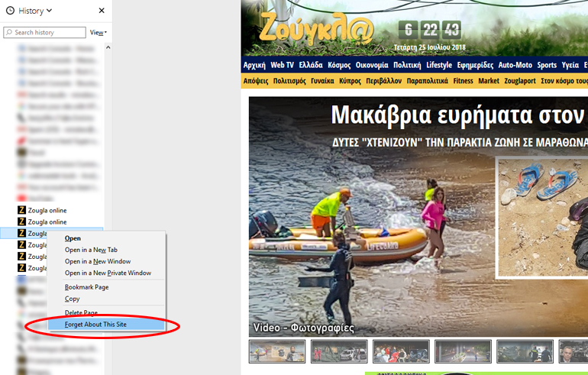Viewport: 588px width, 375px height.
Task: Click the Μακάβρια ευρήματα headline
Action: [x=457, y=115]
